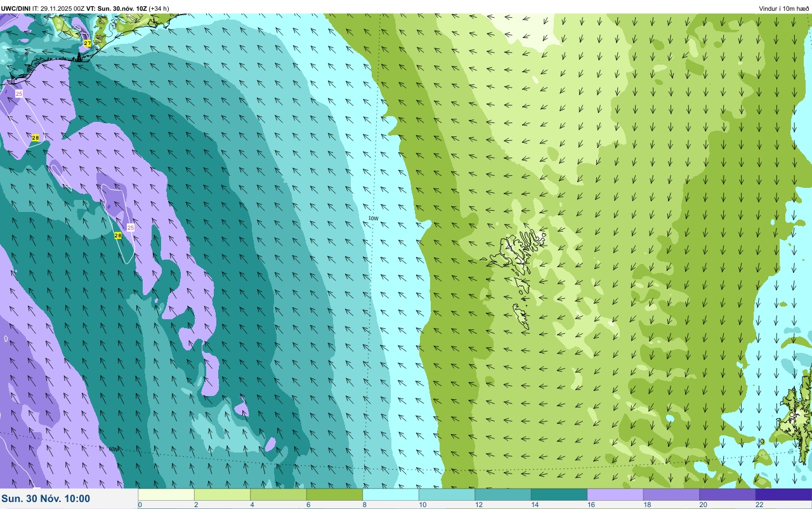This screenshot has width=812, height=509.
Task: Choose the darkest purple legend swatch above 22
Action: (x=783, y=494)
